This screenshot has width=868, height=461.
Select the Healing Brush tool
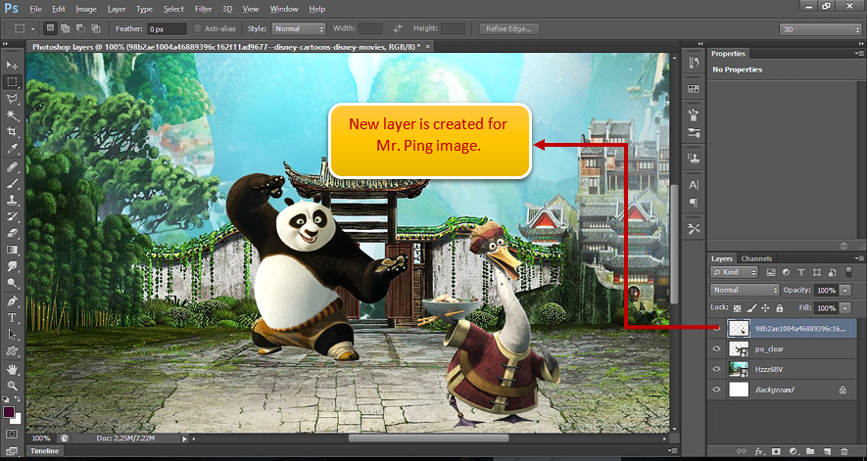coord(12,167)
